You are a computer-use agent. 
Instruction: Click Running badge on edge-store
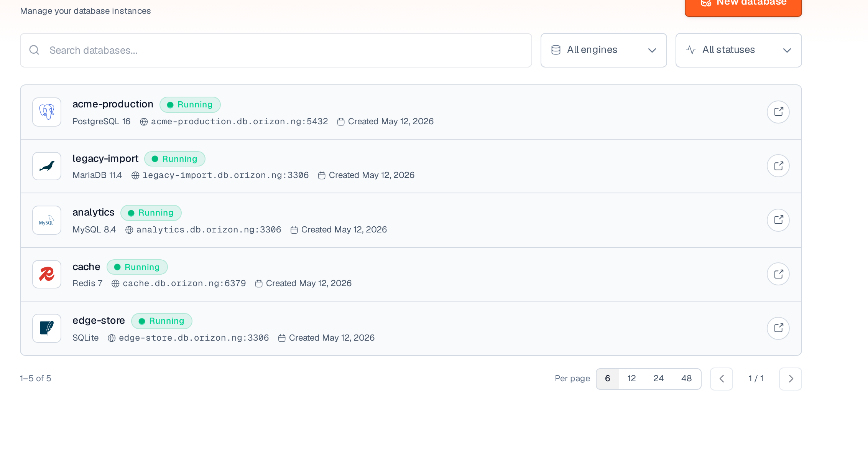162,321
